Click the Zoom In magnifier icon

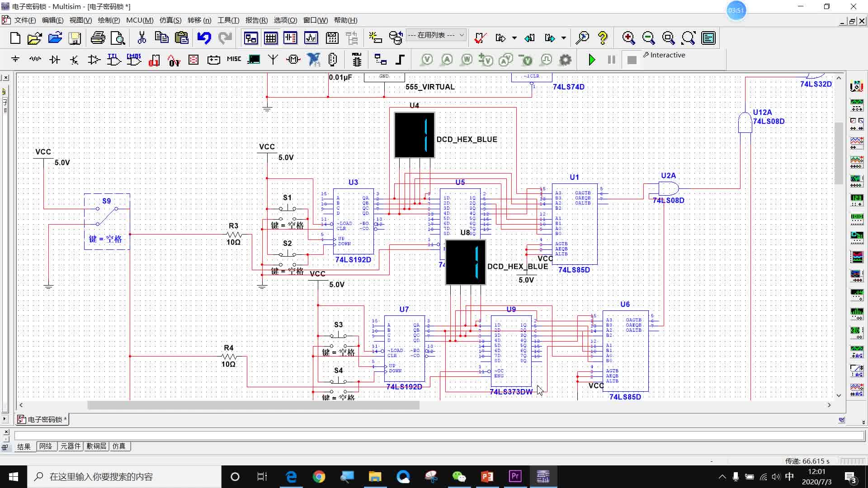coord(628,38)
